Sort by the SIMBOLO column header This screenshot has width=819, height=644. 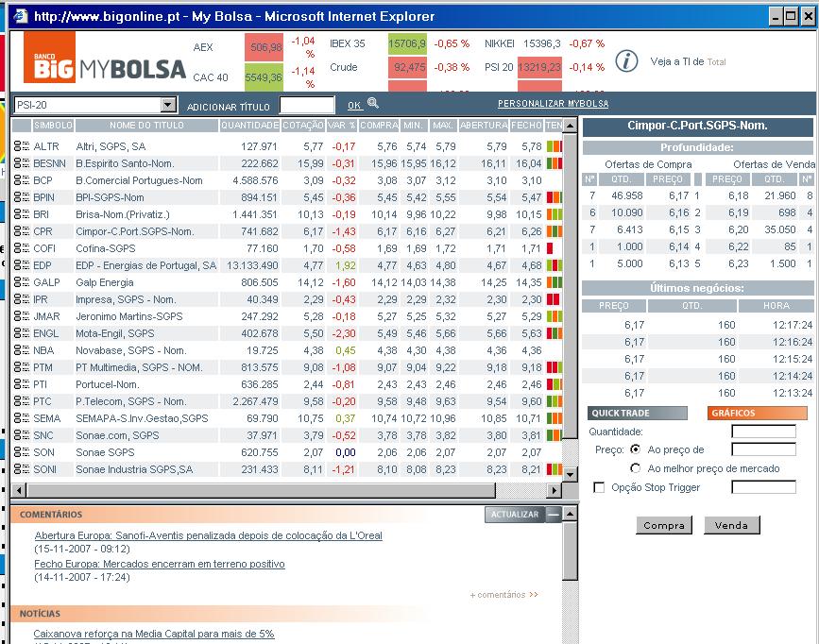(x=53, y=126)
